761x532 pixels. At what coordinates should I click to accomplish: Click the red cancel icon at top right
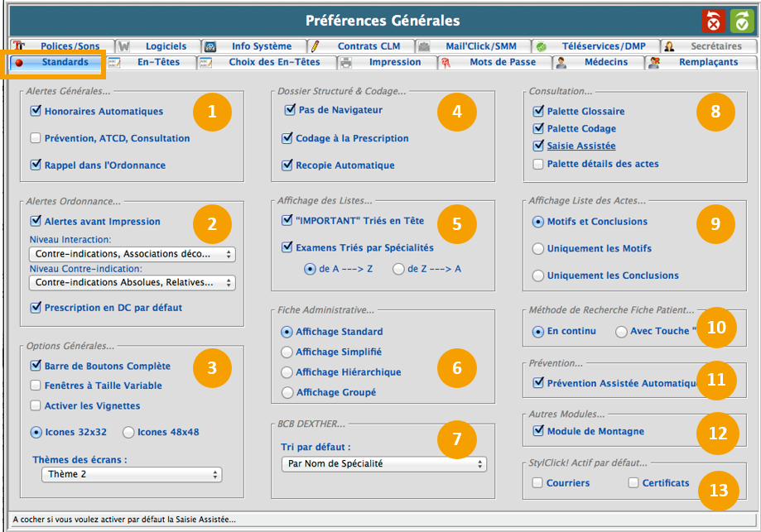coord(713,21)
